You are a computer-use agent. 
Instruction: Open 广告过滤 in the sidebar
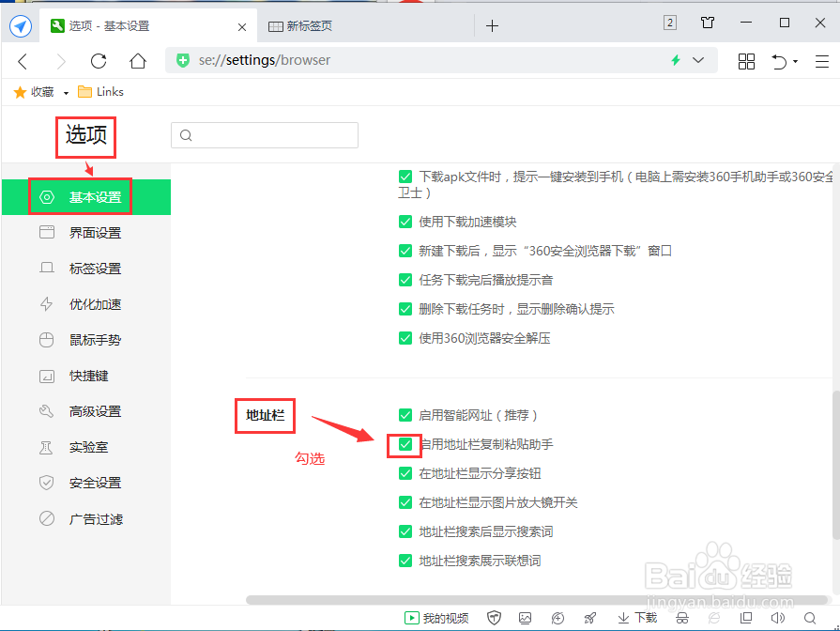coord(86,519)
